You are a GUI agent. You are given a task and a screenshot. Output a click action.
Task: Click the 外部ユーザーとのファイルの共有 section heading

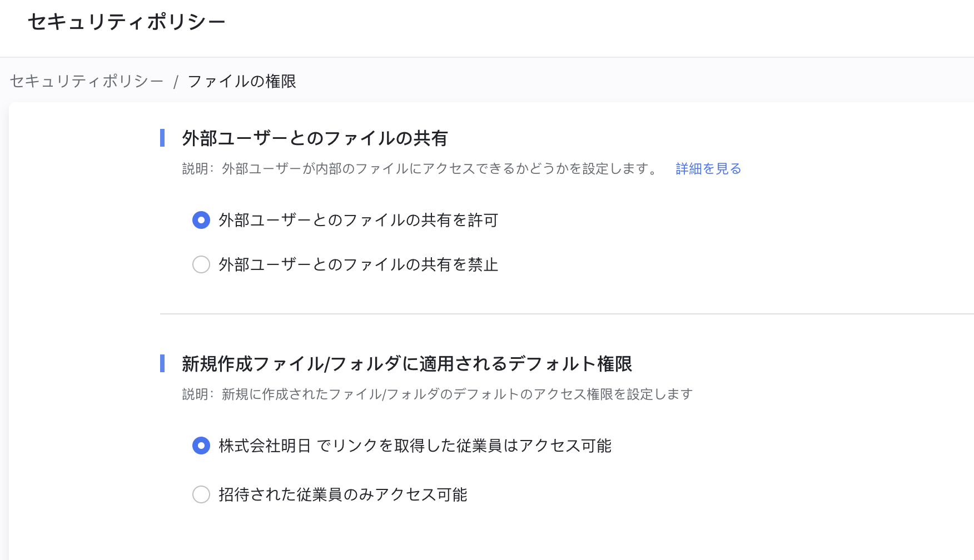(x=315, y=138)
